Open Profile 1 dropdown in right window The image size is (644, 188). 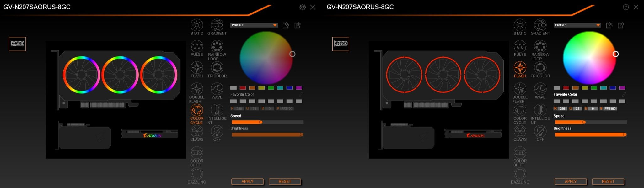[x=577, y=25]
